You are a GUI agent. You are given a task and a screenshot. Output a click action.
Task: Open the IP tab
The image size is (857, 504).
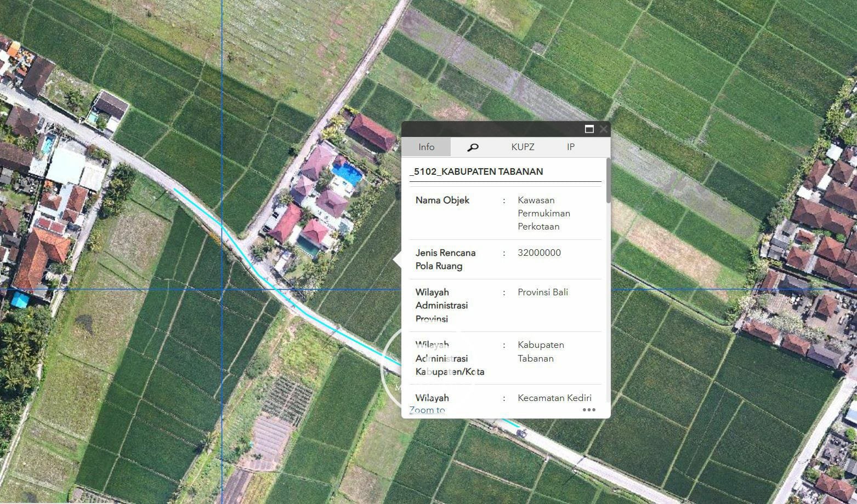point(571,147)
